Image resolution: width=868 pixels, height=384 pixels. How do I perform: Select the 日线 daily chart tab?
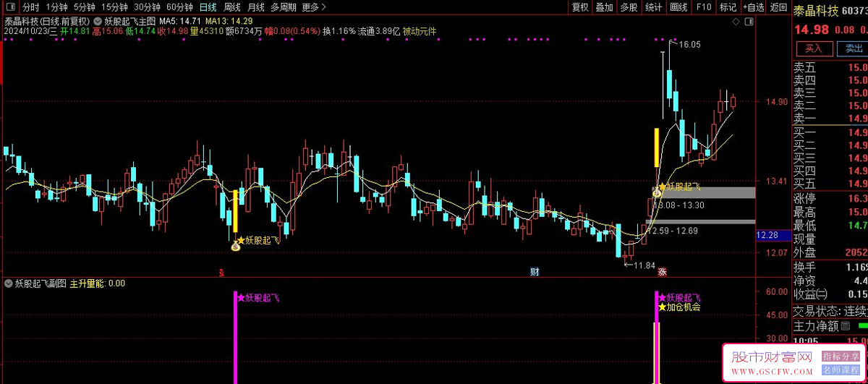[x=208, y=7]
